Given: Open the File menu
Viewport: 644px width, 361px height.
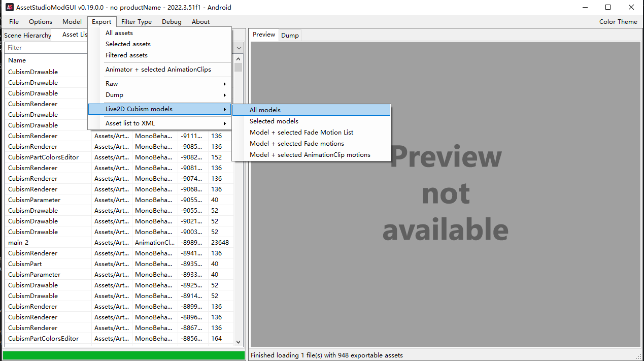Looking at the screenshot, I should click(x=14, y=22).
